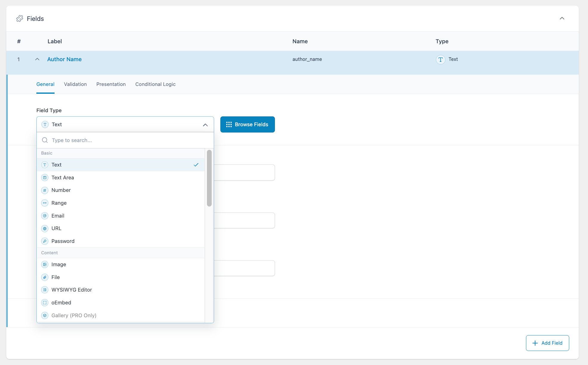
Task: Switch to the Validation tab
Action: pyautogui.click(x=75, y=84)
